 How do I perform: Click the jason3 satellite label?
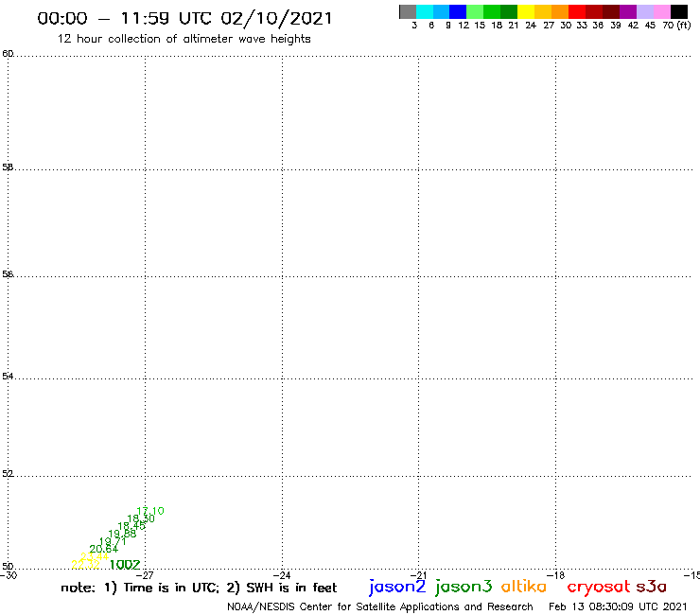point(464,587)
